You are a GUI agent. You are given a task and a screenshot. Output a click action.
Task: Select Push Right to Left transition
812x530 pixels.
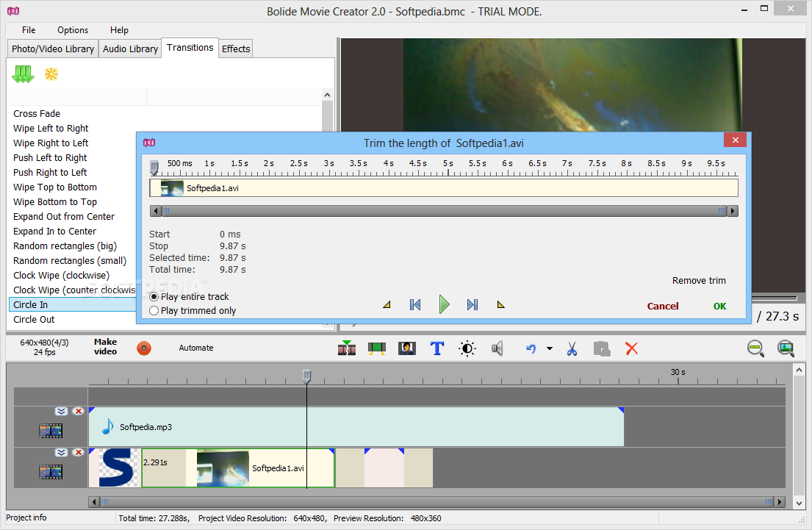(50, 173)
